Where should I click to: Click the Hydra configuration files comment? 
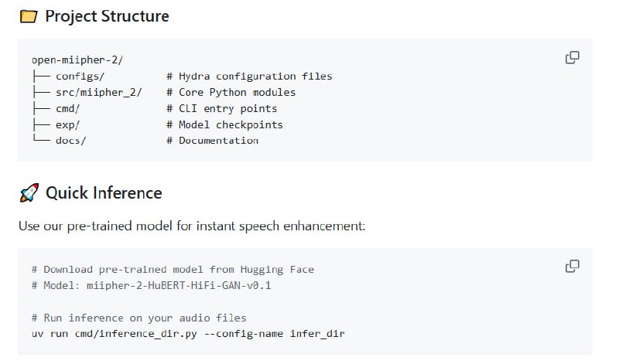click(x=249, y=76)
